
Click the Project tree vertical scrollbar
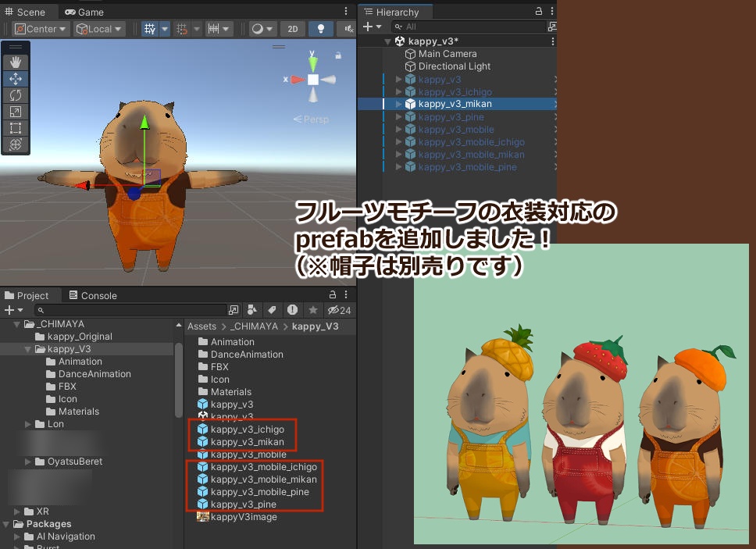178,380
